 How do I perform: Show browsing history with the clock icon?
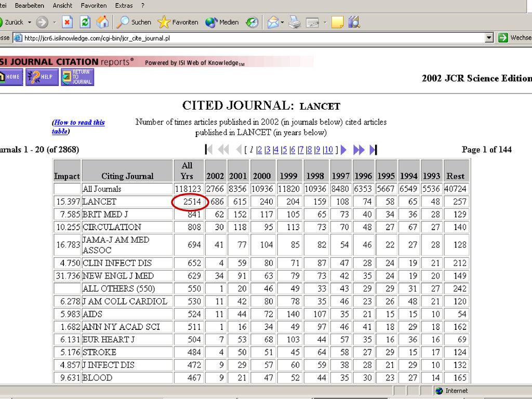[x=252, y=22]
